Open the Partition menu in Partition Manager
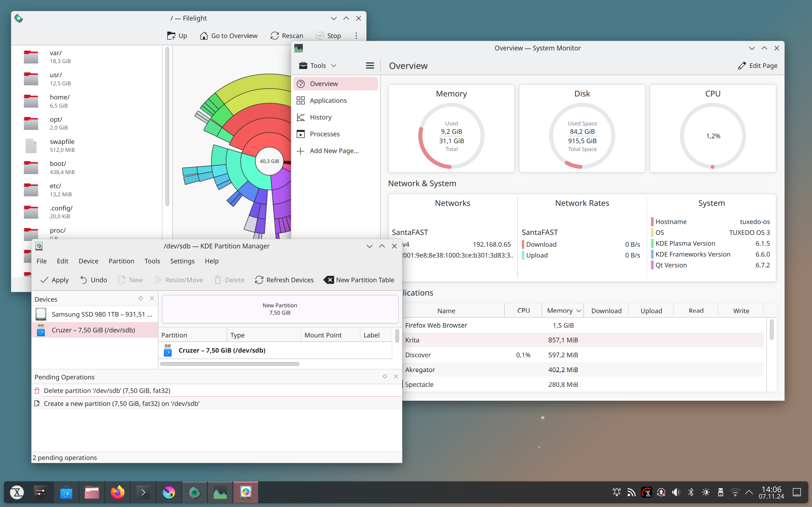This screenshot has width=812, height=507. click(x=121, y=261)
